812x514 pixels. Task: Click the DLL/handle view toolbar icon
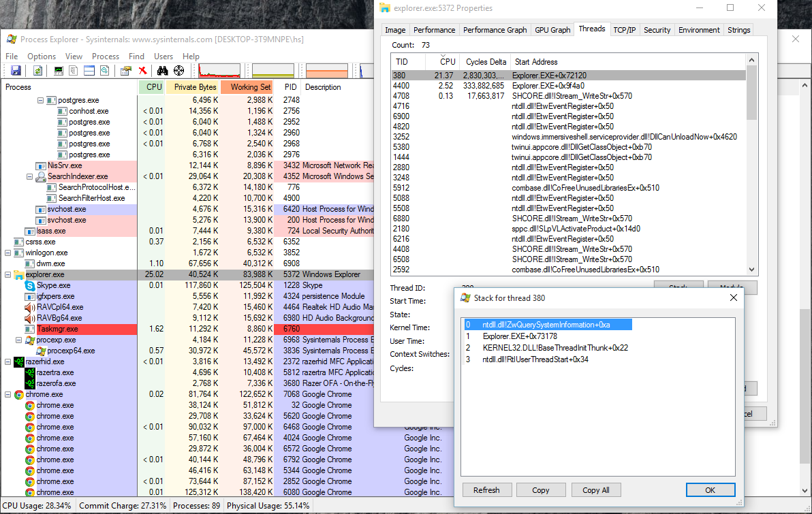105,71
